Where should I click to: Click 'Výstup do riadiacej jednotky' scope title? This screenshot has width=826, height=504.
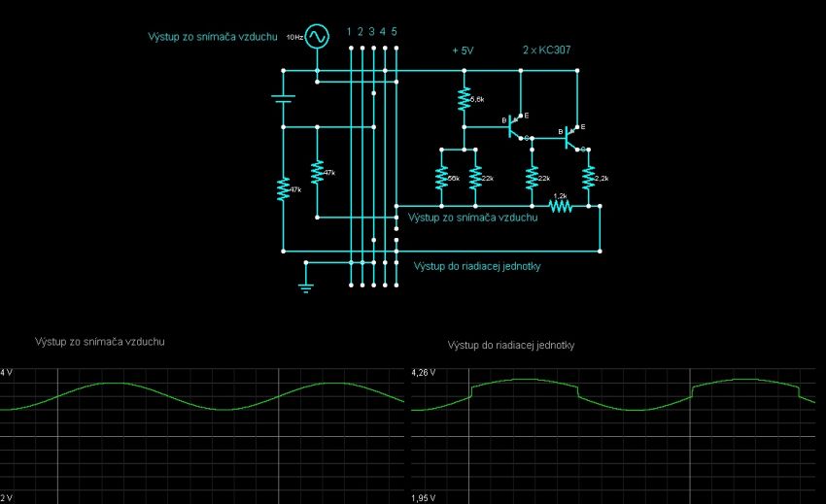coord(511,345)
